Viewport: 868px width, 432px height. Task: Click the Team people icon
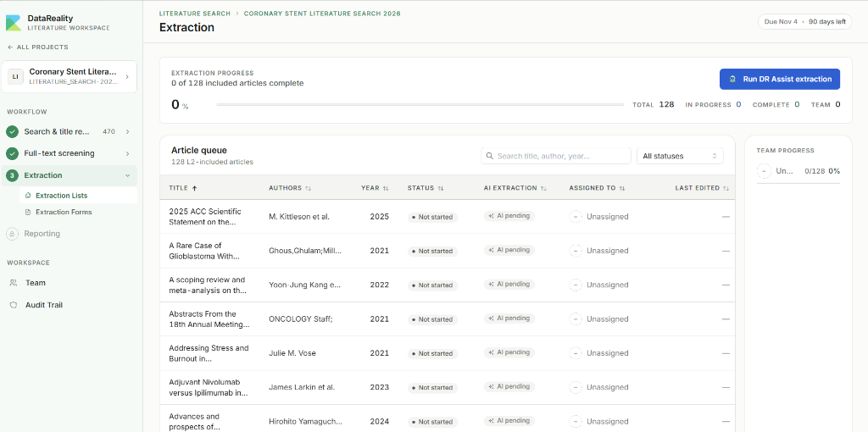pyautogui.click(x=14, y=283)
